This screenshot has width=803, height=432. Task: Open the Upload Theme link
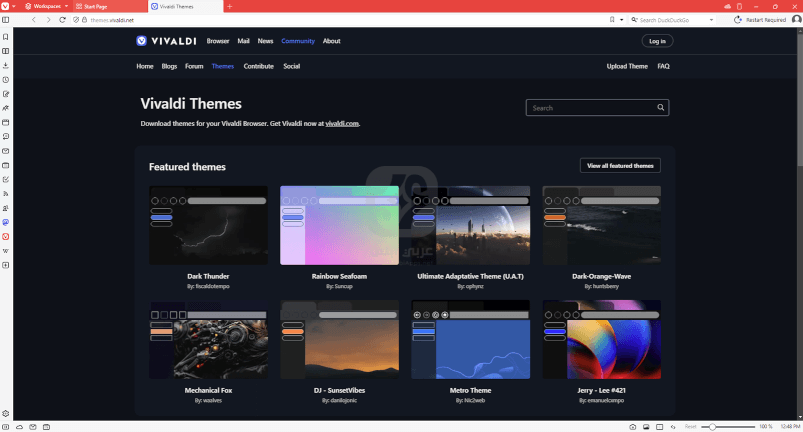tap(627, 66)
